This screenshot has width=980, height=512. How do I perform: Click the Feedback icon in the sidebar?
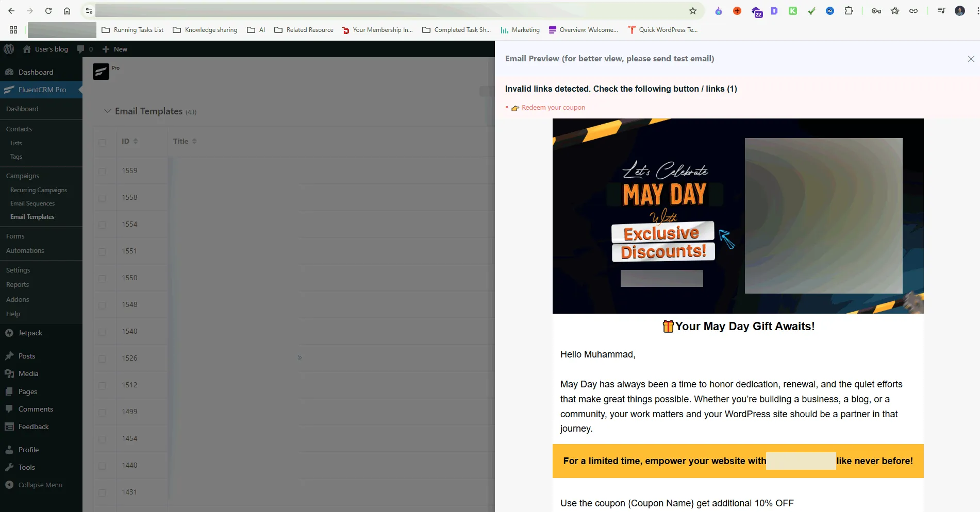(x=8, y=426)
